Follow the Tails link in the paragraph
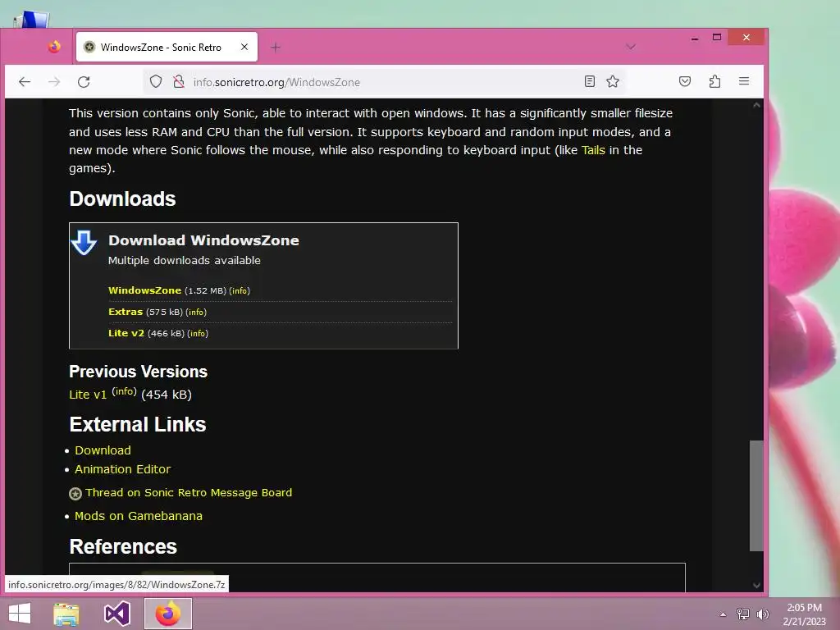Screen dimensions: 840x630 pyautogui.click(x=593, y=150)
